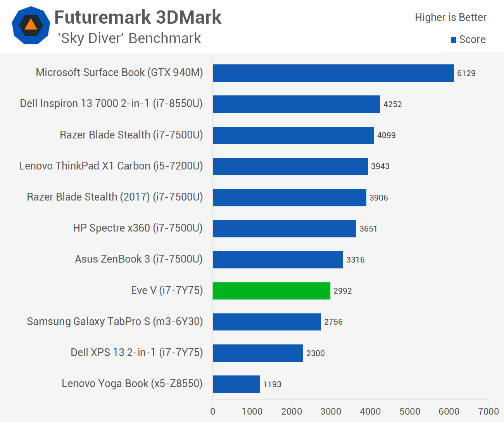Click the Lenovo ThinkPad X1 Carbon bar

point(290,166)
